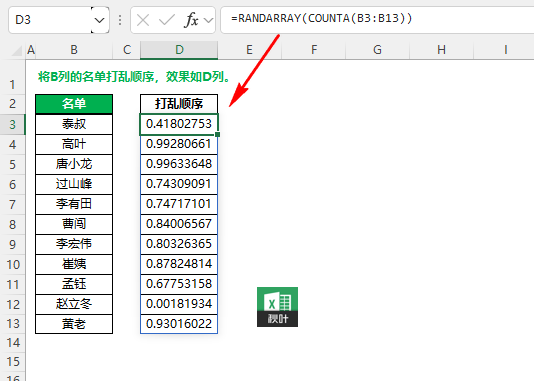This screenshot has width=534, height=381.
Task: Select column E header
Action: pyautogui.click(x=249, y=50)
